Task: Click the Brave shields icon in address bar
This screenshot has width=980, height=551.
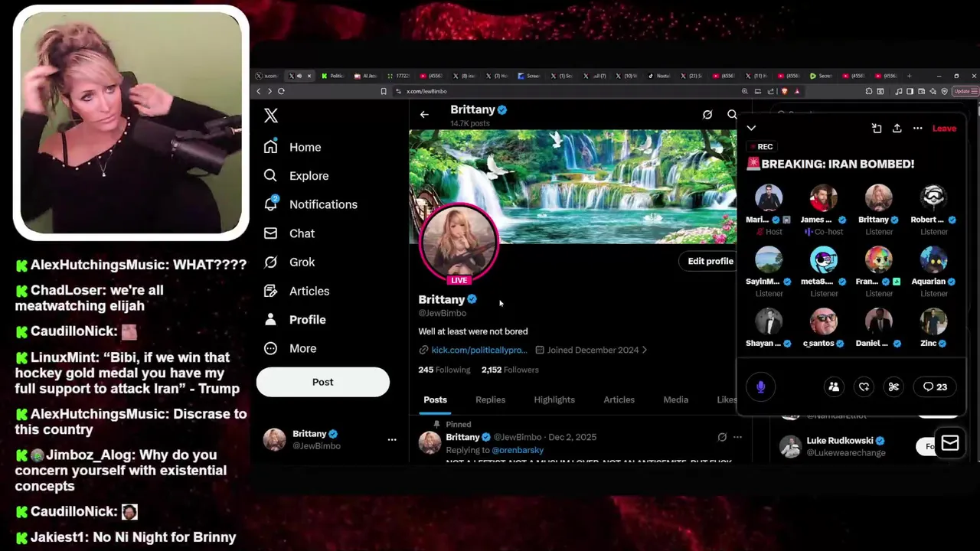Action: coord(786,91)
